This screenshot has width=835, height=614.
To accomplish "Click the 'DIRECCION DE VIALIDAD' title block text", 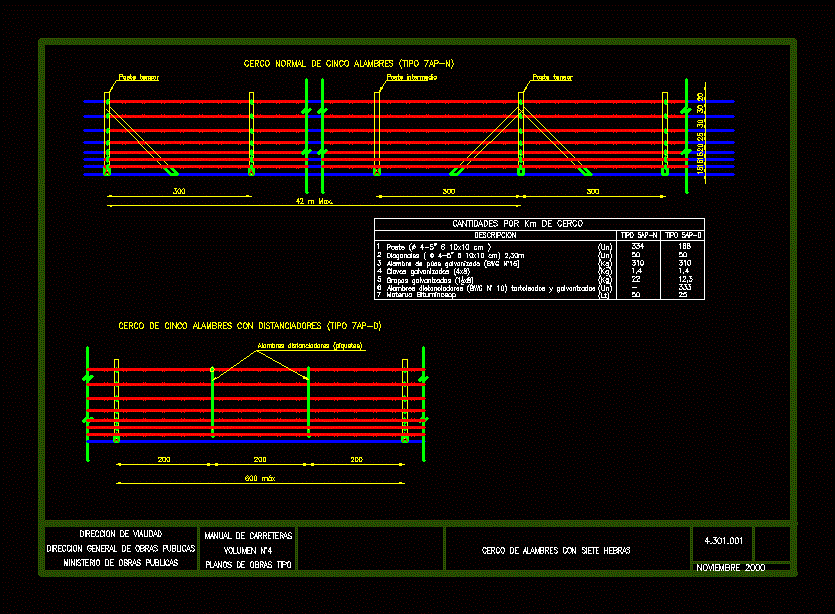I will [120, 534].
